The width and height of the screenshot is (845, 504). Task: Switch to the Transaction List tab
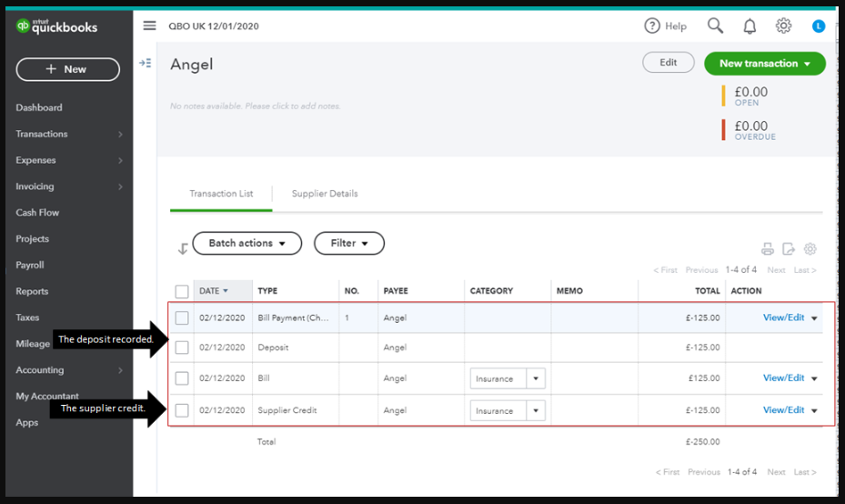[221, 194]
